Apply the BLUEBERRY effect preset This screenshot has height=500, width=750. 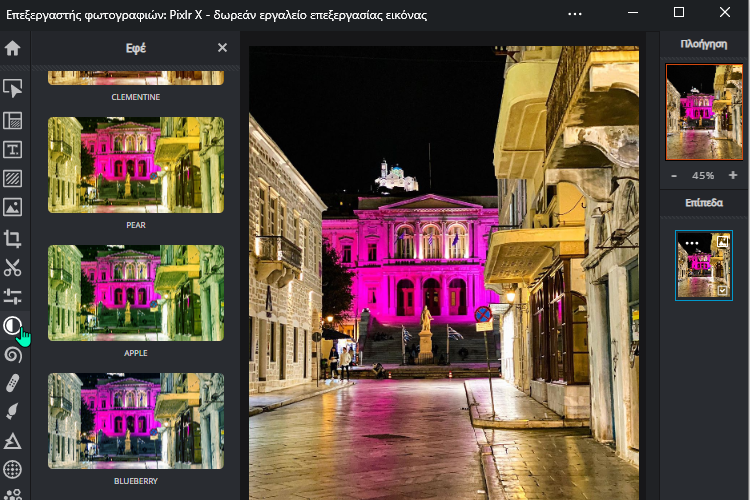(x=136, y=421)
